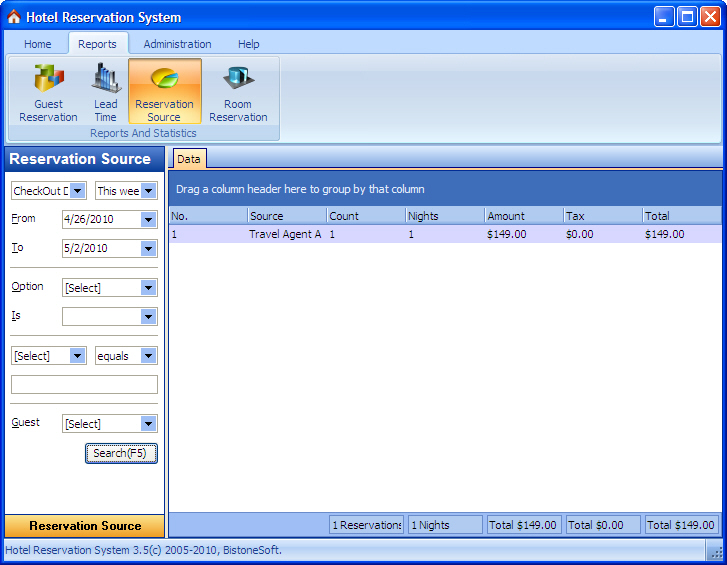Select the Reports ribbon tab
Viewport: 727px width, 565px height.
97,44
